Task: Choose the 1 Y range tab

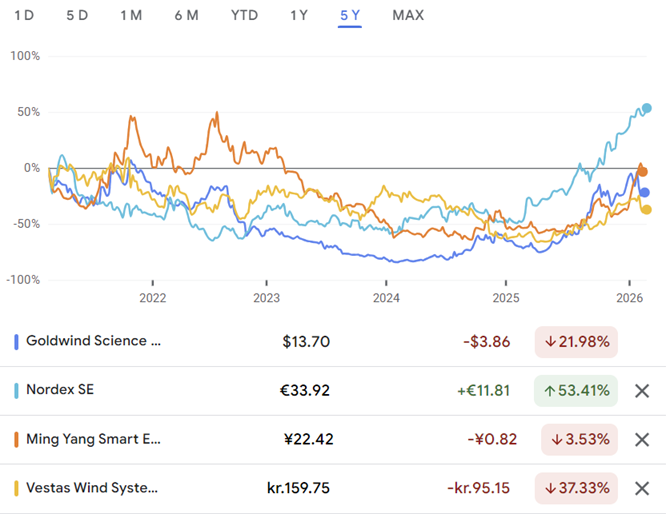Action: coord(299,15)
